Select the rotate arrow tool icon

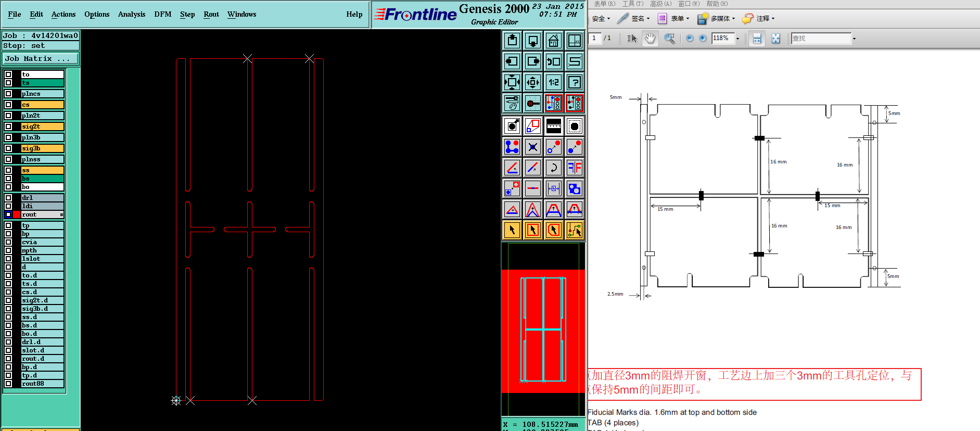554,168
